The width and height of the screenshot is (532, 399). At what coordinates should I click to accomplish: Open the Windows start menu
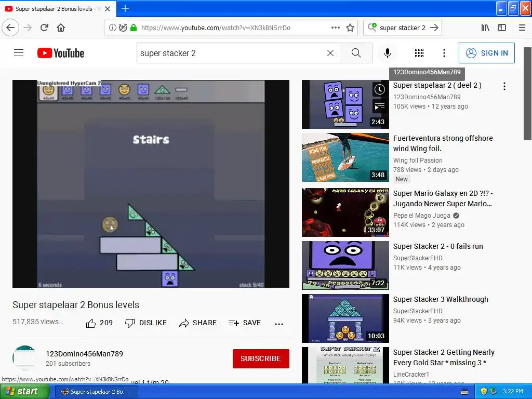click(25, 391)
